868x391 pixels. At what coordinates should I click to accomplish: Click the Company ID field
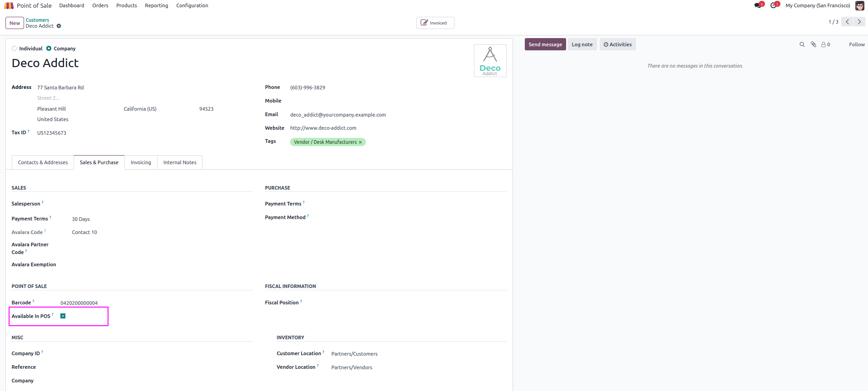pyautogui.click(x=157, y=354)
